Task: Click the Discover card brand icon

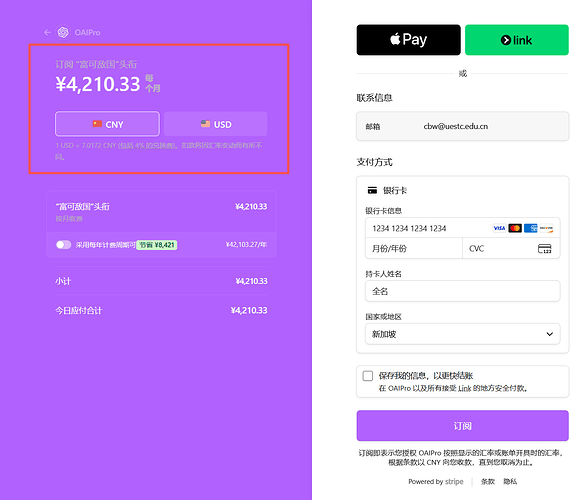Action: (546, 228)
